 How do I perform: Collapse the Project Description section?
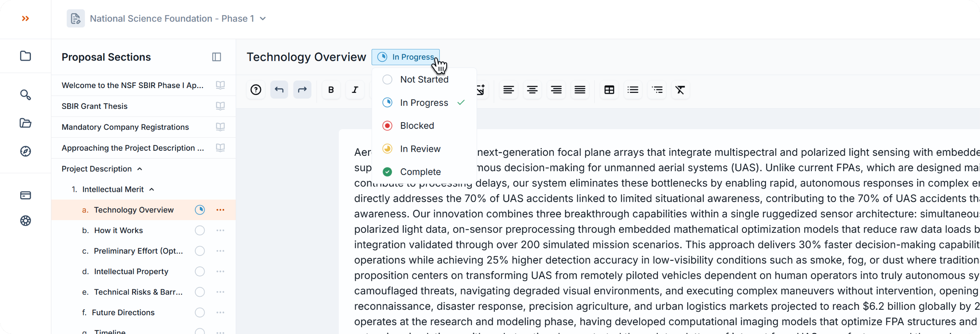[140, 169]
